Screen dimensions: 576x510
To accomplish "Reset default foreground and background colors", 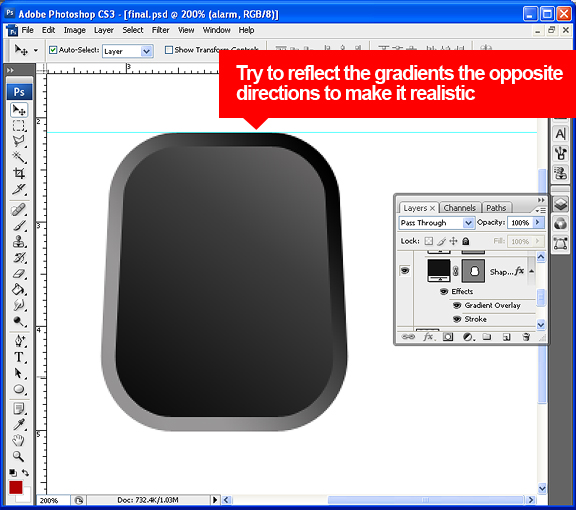I will click(x=13, y=473).
